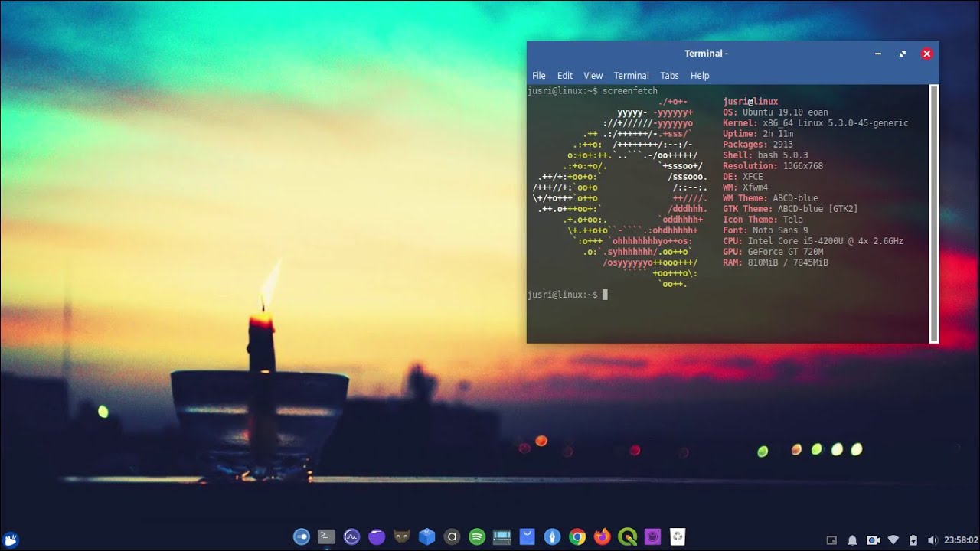
Task: Click the 'CPU: Intel Core i5-4200U' line
Action: tap(813, 241)
